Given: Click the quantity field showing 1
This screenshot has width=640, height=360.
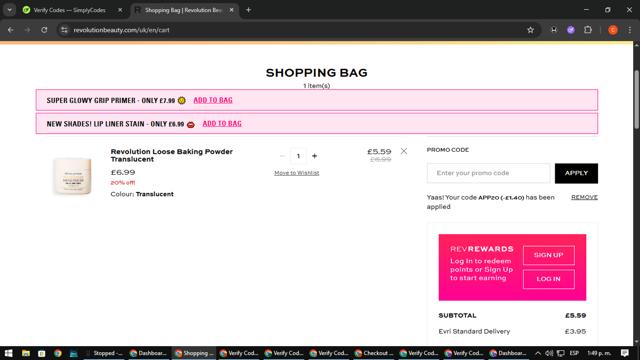Looking at the screenshot, I should pos(298,156).
